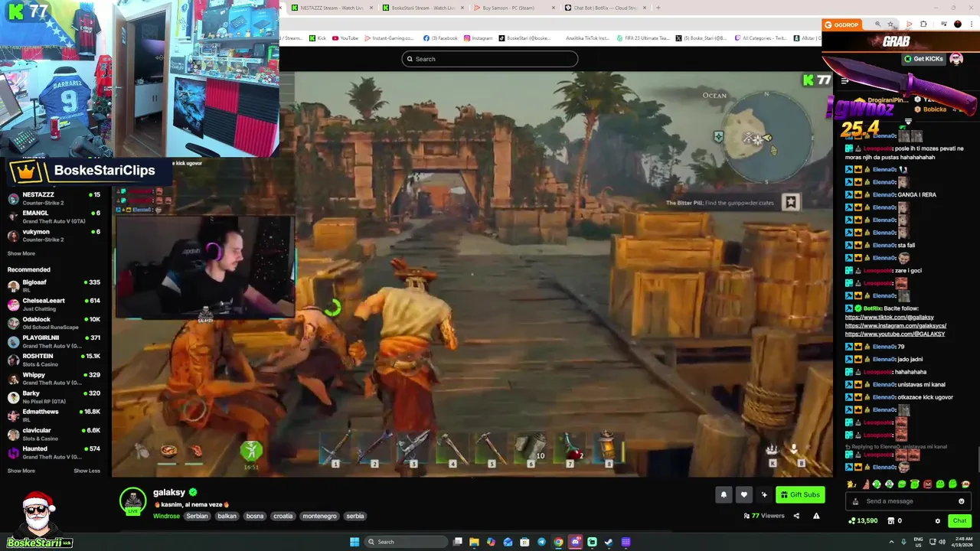Viewport: 980px width, 551px height.
Task: Click galaksy's channel avatar
Action: pyautogui.click(x=132, y=500)
